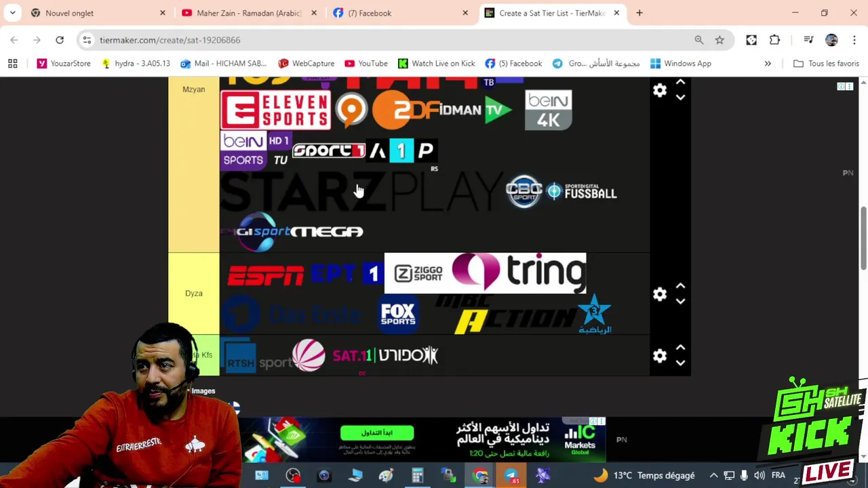Select the EPT 1 logo

point(347,273)
